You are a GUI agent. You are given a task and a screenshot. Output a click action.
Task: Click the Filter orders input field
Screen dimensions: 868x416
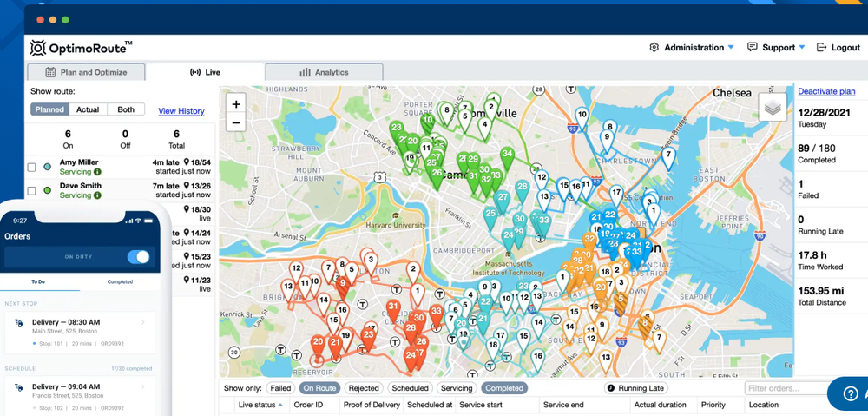(x=789, y=388)
